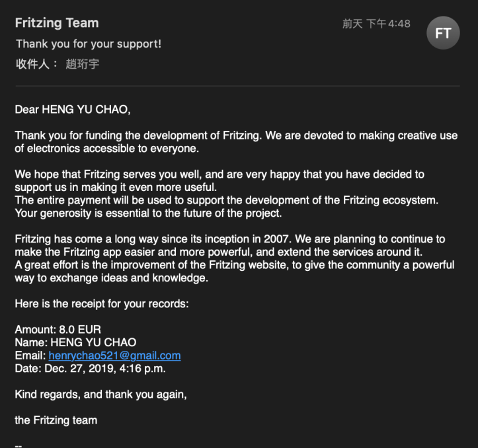Click the Fritzing Team sender name
The image size is (478, 448).
[x=57, y=23]
